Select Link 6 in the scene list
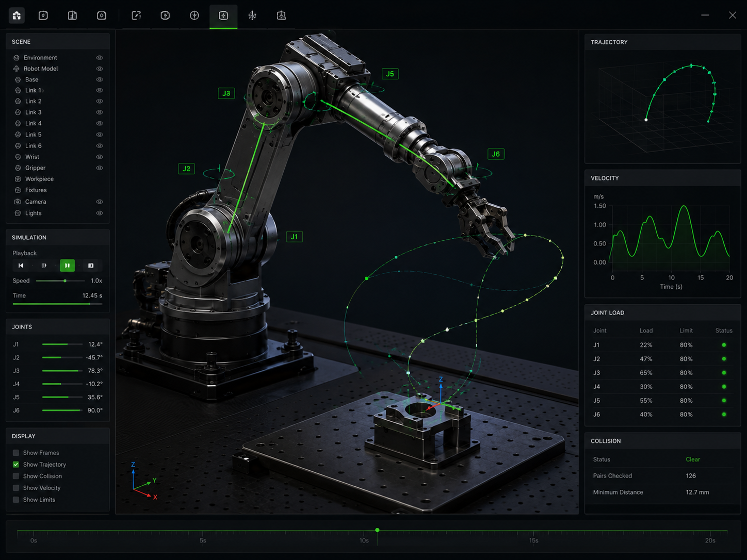Screen dimensions: 747x560 click(34, 146)
